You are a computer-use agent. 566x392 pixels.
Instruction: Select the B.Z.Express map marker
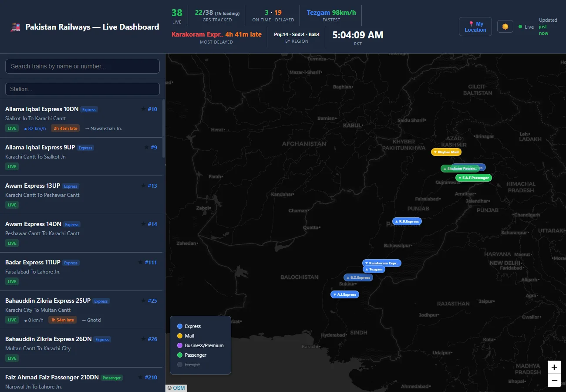[x=358, y=277]
